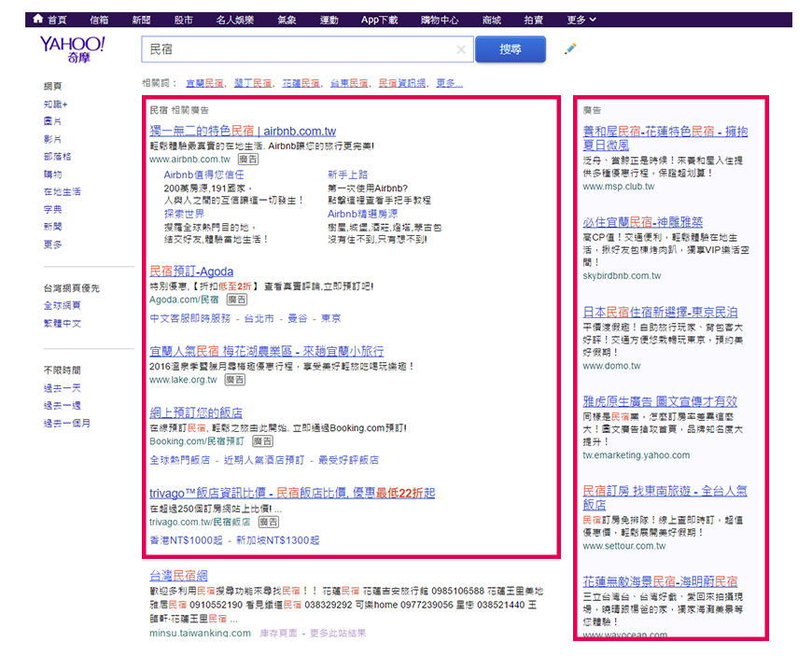
Task: Click the 台北市 Agoda sitelink
Action: pyautogui.click(x=259, y=318)
